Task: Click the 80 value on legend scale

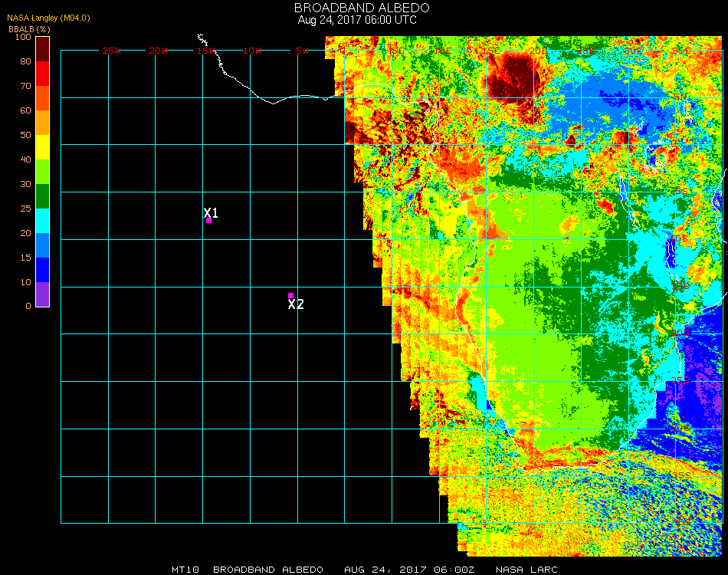Action: (25, 61)
